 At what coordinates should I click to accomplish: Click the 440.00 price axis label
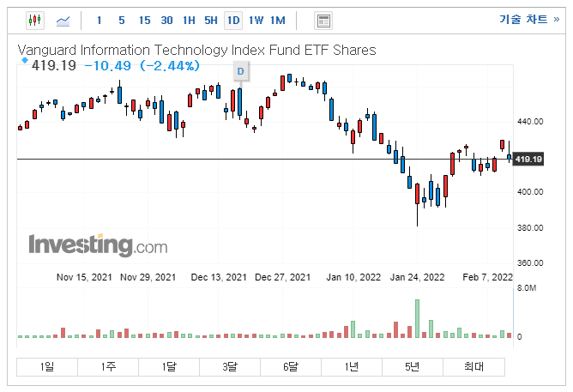530,122
